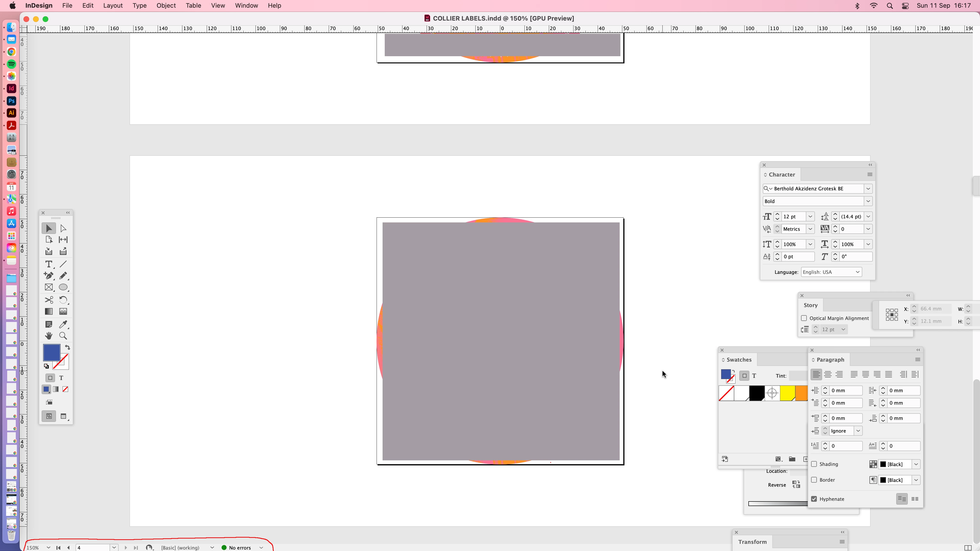The width and height of the screenshot is (980, 551).
Task: Select the Eyedropper tool
Action: tap(63, 324)
